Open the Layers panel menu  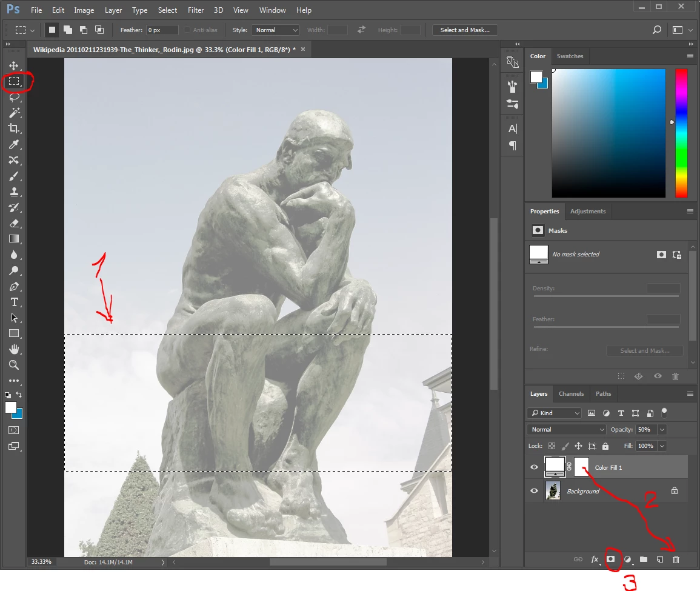pos(690,394)
